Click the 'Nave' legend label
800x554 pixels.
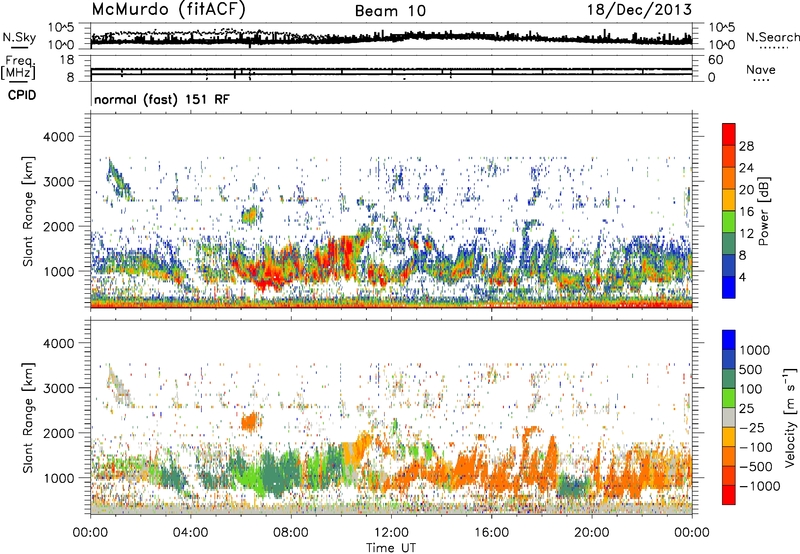tap(760, 69)
